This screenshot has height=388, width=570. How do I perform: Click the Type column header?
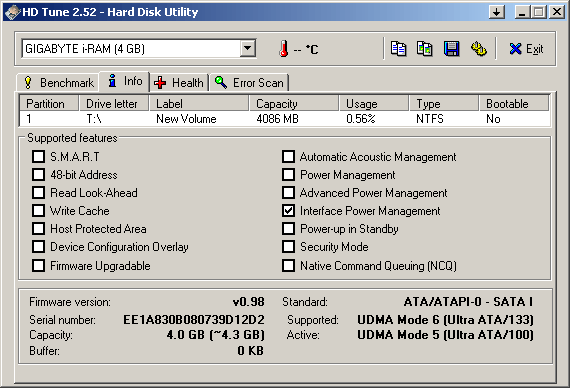(444, 104)
